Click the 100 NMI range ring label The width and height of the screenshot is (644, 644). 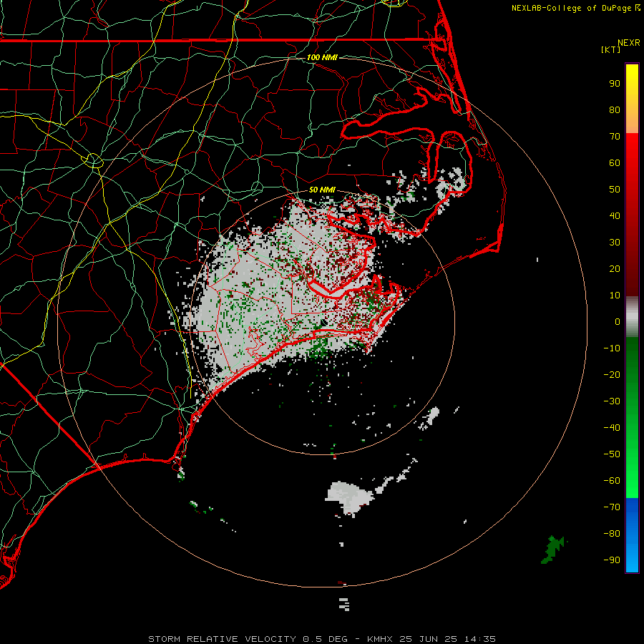pyautogui.click(x=322, y=57)
